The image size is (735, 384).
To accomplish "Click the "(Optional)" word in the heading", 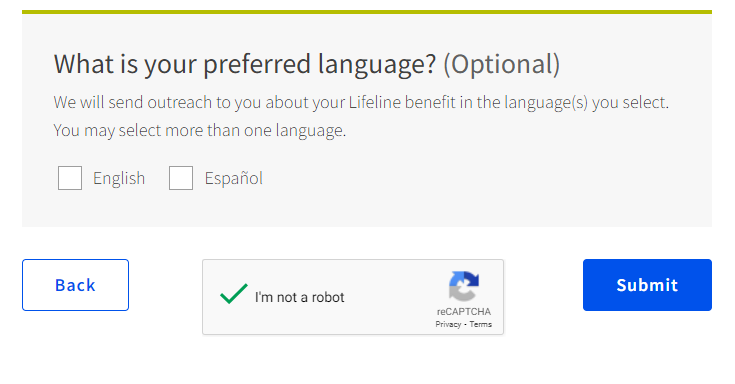I will (502, 65).
